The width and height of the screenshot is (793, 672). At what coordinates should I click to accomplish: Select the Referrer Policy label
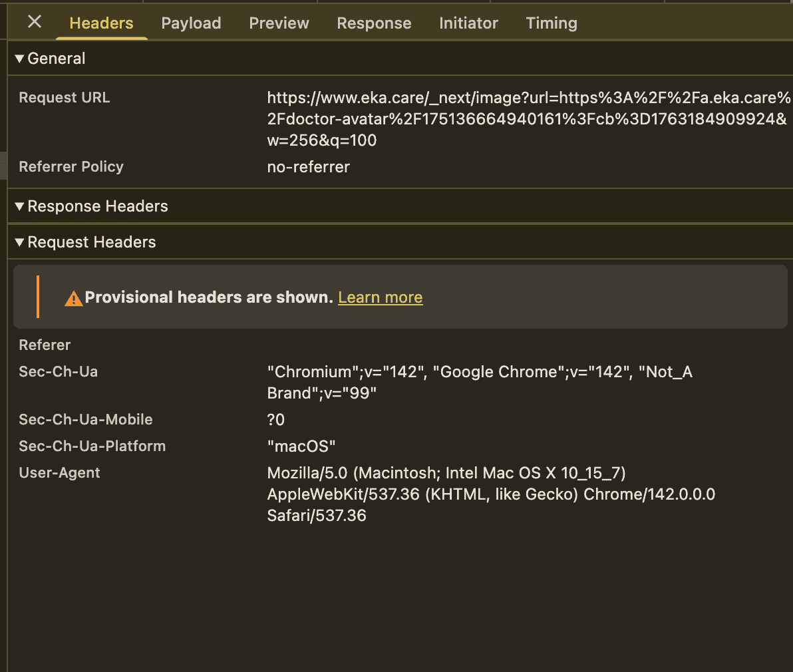[x=71, y=167]
